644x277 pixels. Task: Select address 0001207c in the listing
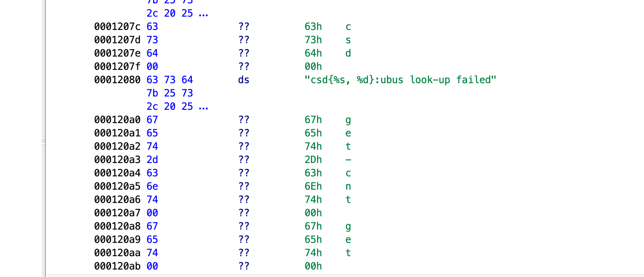[117, 27]
